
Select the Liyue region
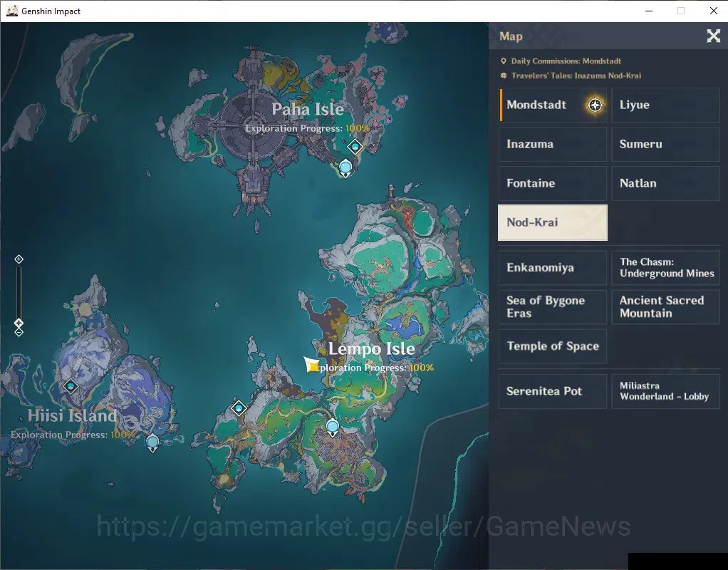[665, 105]
